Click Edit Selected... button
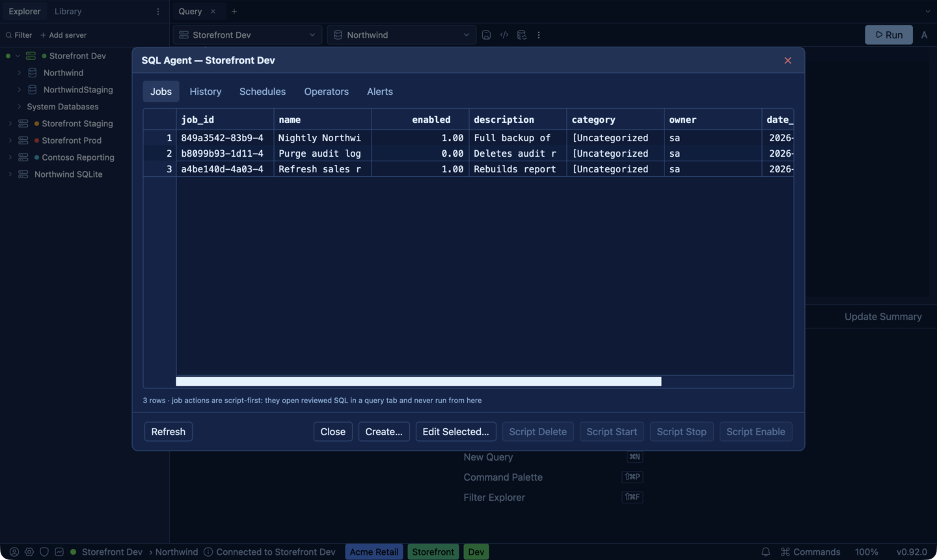Screen dimensions: 937x560 [x=456, y=432]
